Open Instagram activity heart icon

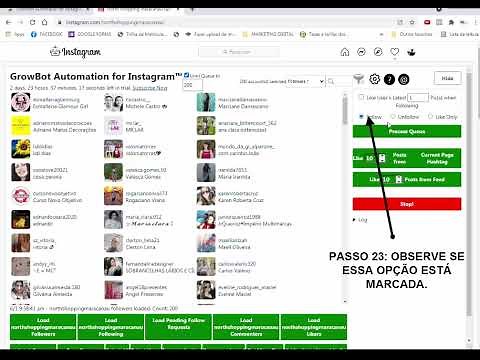pyautogui.click(x=395, y=52)
